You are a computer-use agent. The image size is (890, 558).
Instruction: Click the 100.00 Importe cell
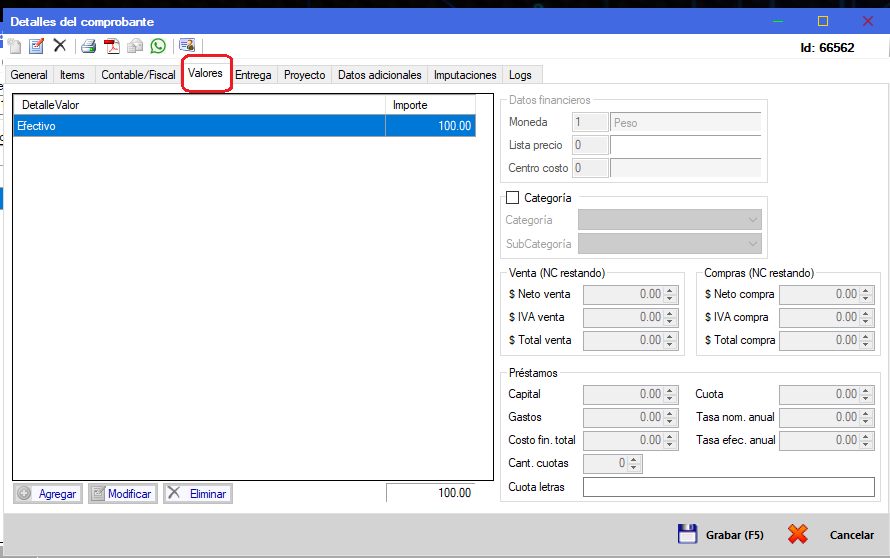[431, 125]
